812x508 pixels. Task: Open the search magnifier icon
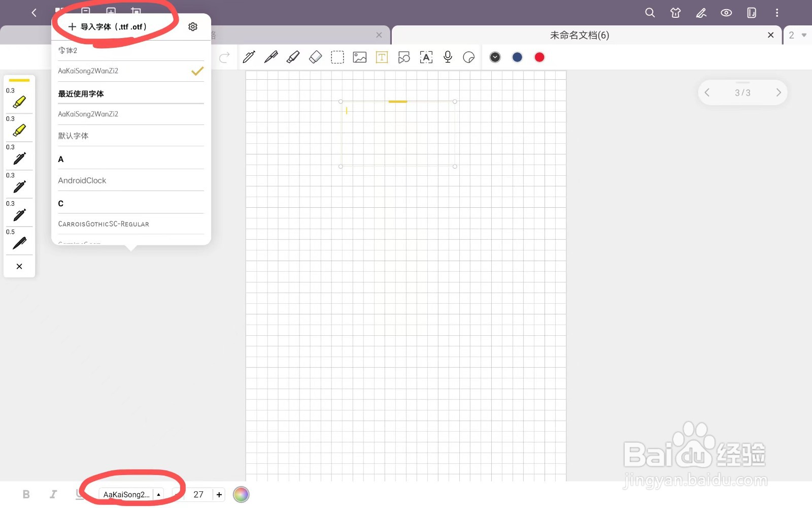click(x=650, y=13)
